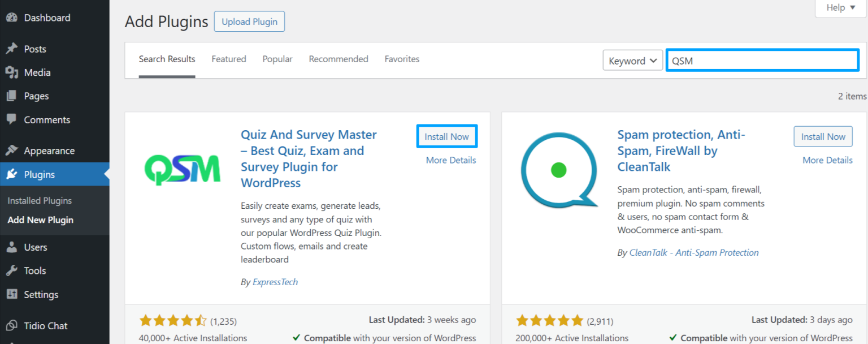Switch to the Featured plugins tab

[x=228, y=59]
